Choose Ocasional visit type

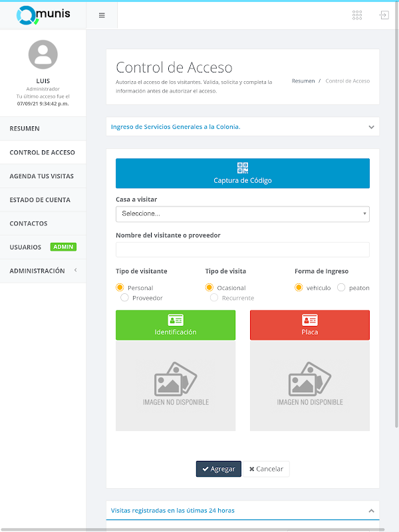(209, 287)
